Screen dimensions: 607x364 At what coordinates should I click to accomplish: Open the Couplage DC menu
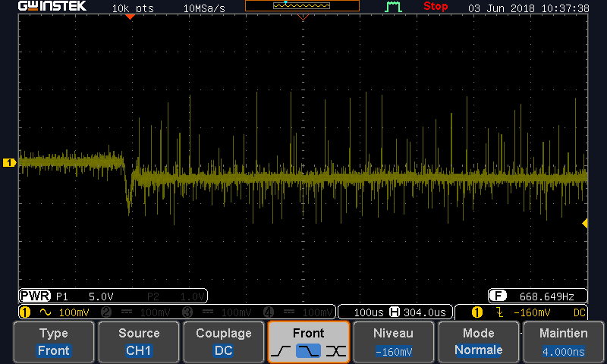pyautogui.click(x=224, y=342)
